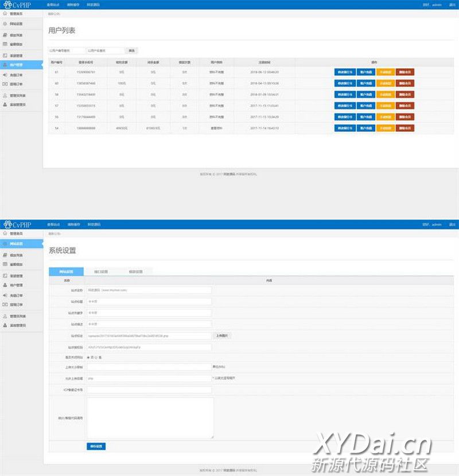Select the 否 radio button for closing site
Image resolution: width=459 pixels, height=476 pixels.
[96, 357]
